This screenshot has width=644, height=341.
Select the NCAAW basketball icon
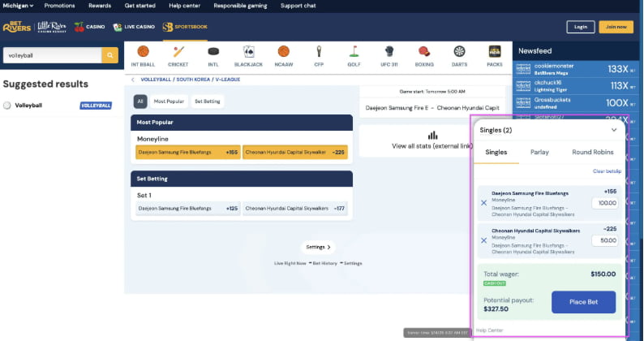coord(283,51)
